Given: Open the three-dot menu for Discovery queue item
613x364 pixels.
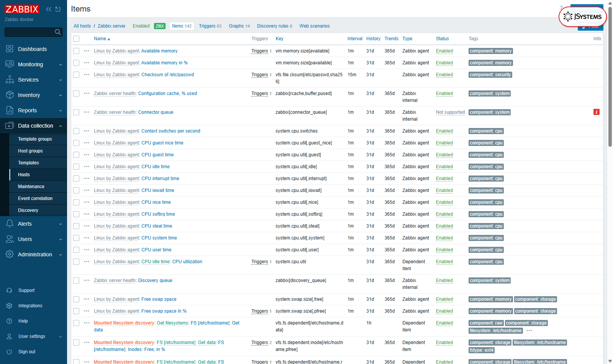Looking at the screenshot, I should coord(87,280).
